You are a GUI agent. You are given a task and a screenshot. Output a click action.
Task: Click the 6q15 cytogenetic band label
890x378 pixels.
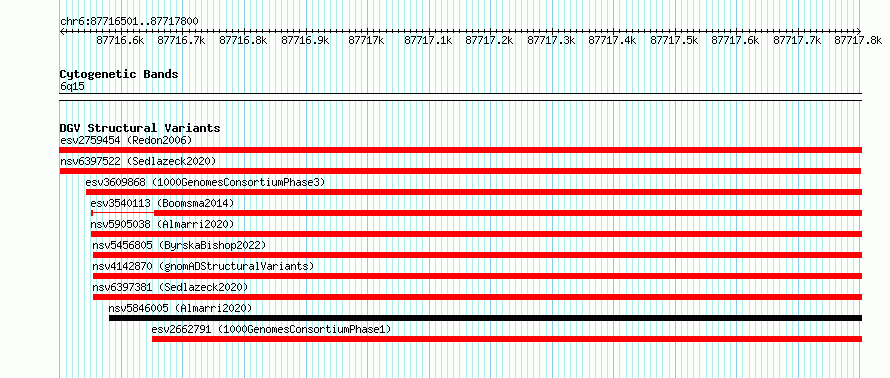coord(72,86)
